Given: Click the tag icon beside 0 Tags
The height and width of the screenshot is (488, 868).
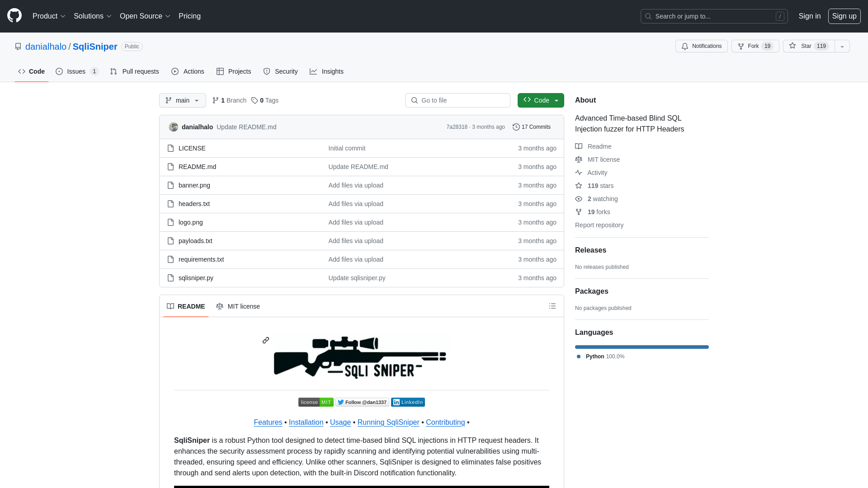Looking at the screenshot, I should [255, 100].
